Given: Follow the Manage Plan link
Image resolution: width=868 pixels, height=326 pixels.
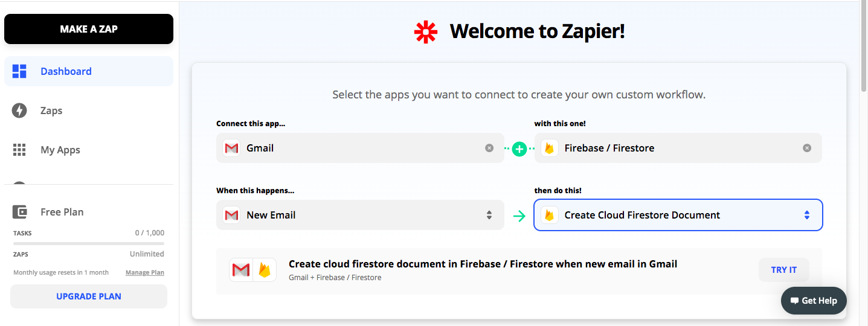Looking at the screenshot, I should pos(144,272).
